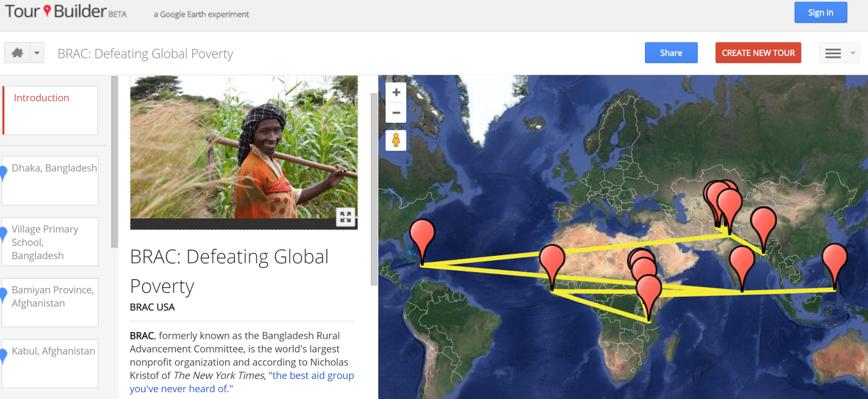Click the westernmost map pin in the Caribbean
The image size is (868, 399).
pos(422,236)
